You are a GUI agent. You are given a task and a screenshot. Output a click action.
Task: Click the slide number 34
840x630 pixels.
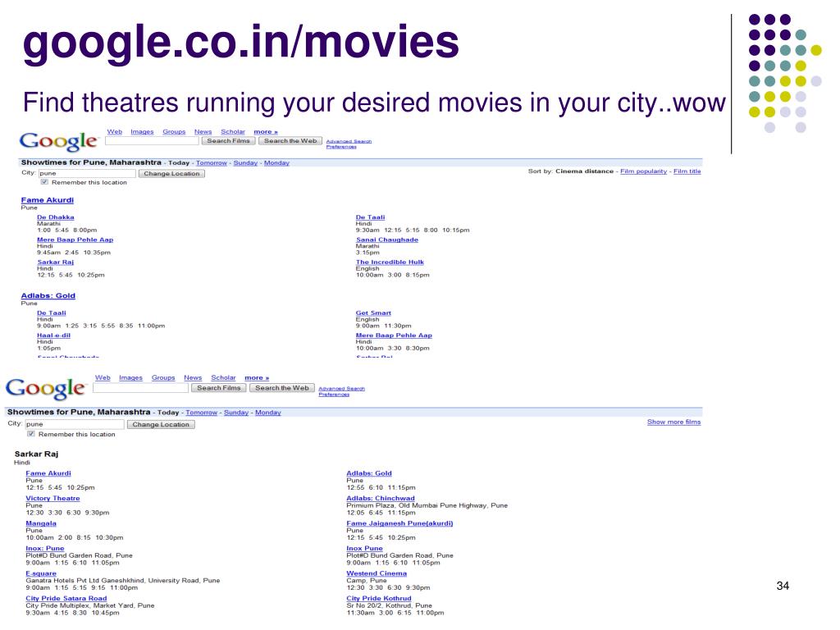[x=783, y=586]
